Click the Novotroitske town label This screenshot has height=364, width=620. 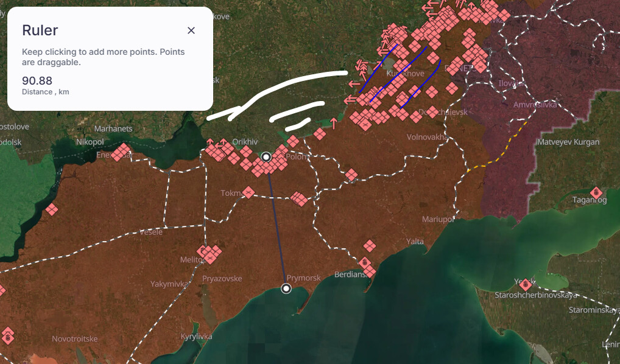[75, 338]
